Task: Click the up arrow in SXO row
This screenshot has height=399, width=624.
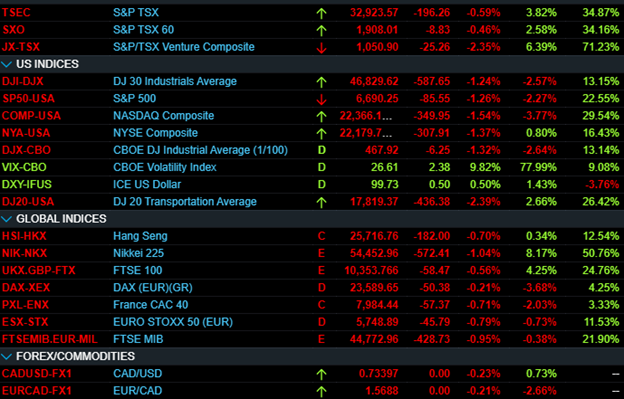Action: [322, 30]
